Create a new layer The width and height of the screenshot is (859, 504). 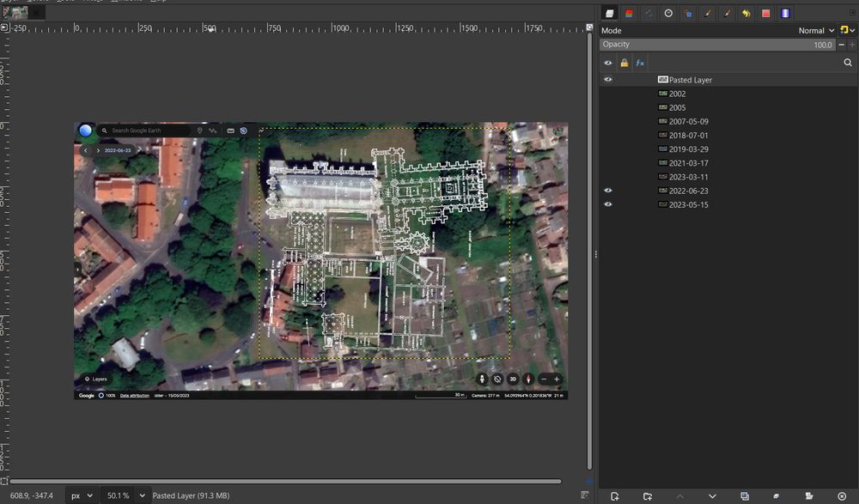click(615, 495)
